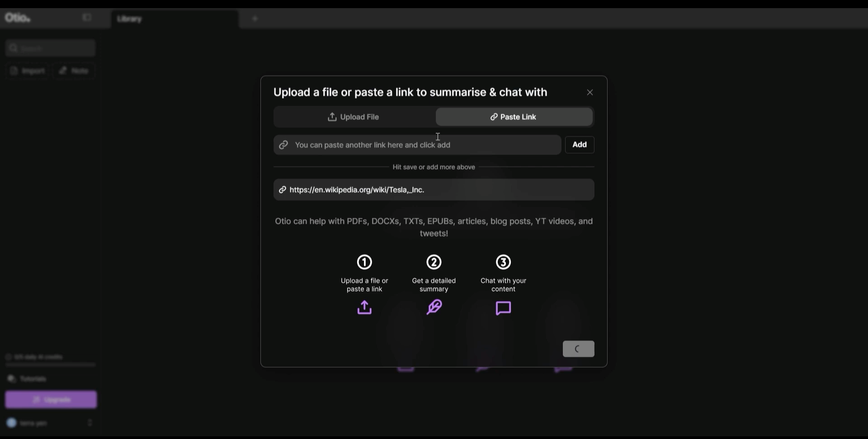Click the Otio logo in the top-left corner
868x439 pixels.
click(x=18, y=18)
